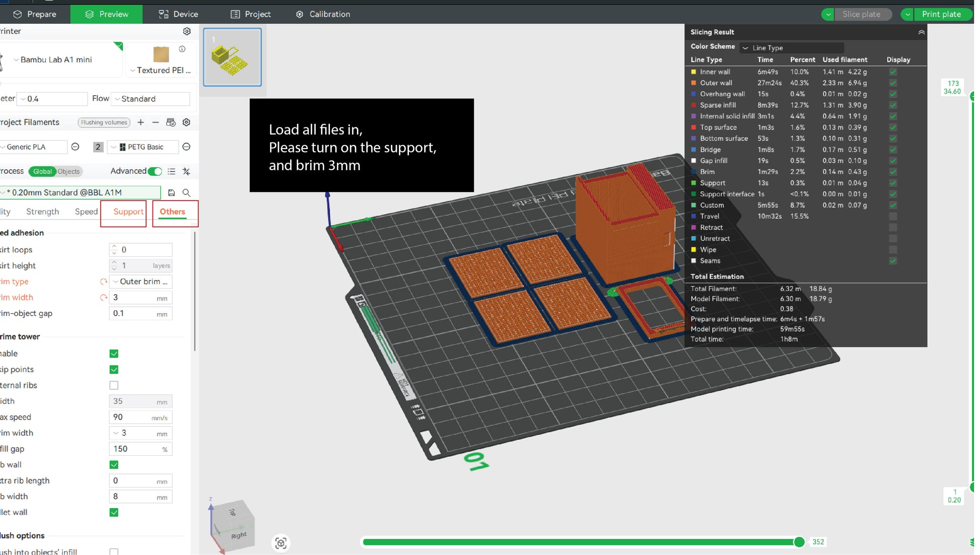Open brim type Outer brim dropdown

coord(141,282)
